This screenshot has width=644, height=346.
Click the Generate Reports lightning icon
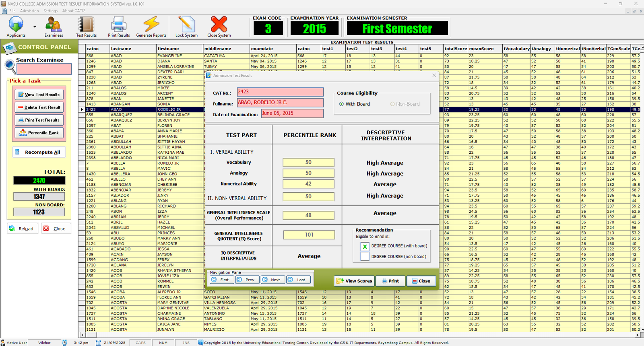click(151, 25)
